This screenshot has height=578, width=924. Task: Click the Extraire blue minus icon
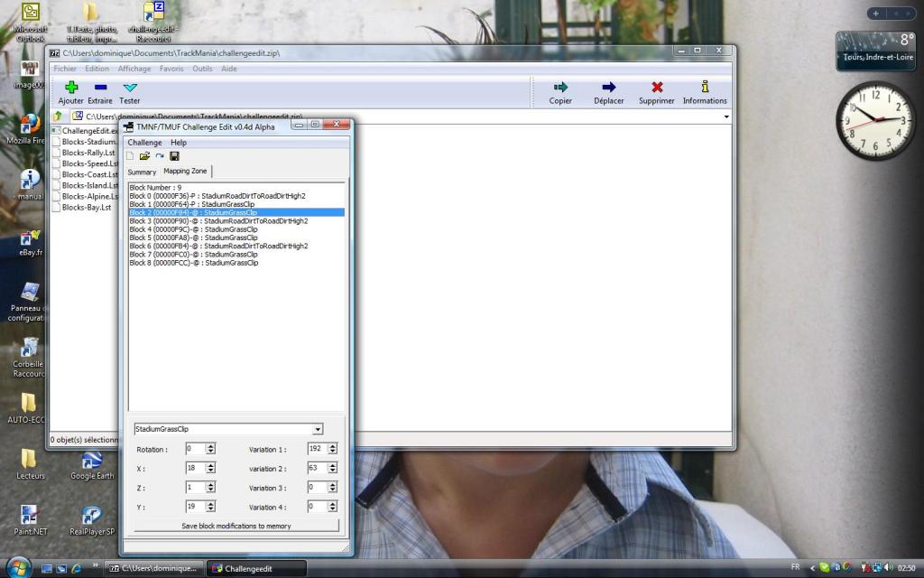coord(100,88)
